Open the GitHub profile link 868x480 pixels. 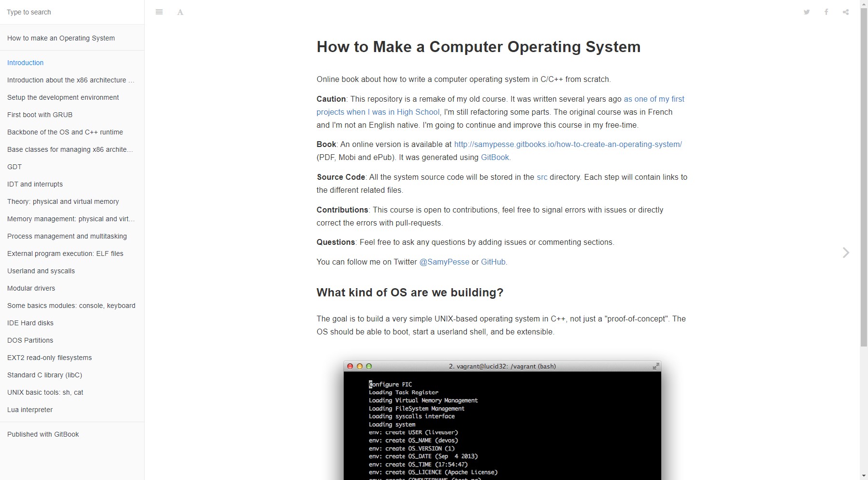point(493,262)
